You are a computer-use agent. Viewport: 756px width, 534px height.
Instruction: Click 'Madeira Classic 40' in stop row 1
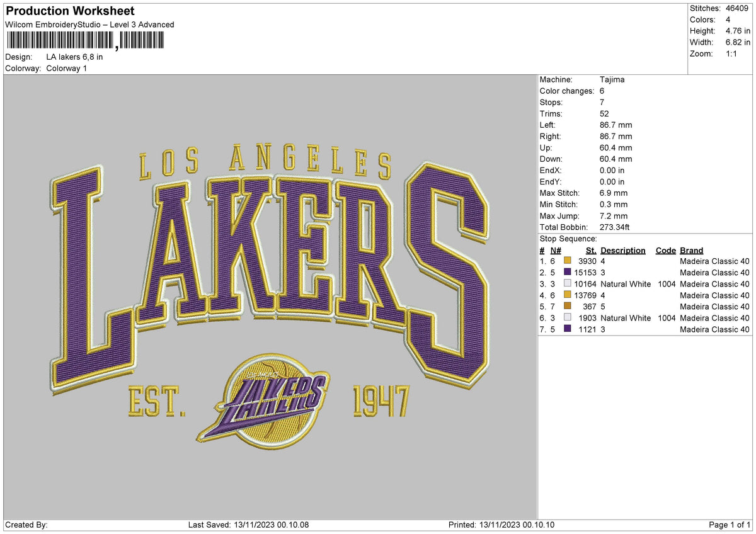[714, 261]
